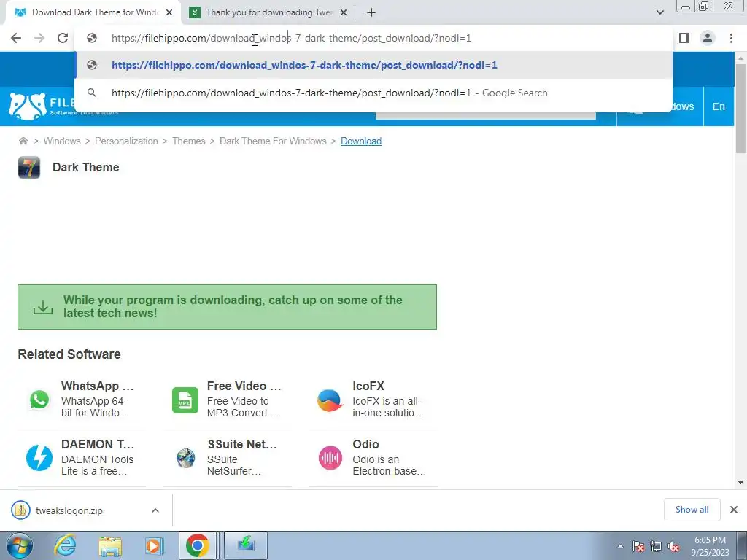Click the Chrome taskbar icon
The image size is (747, 560).
coord(197,545)
